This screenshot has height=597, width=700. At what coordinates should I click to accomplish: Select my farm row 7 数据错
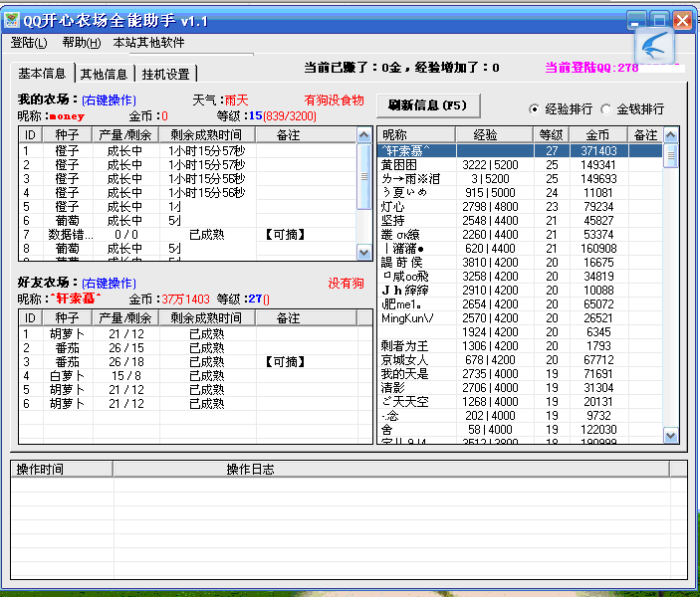[187, 234]
